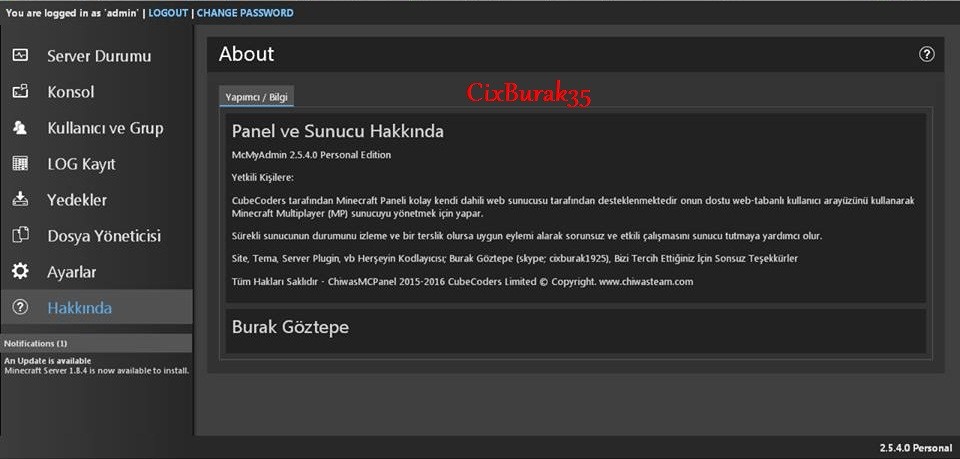Screen dimensions: 960x459
Task: Click the paragraph starting 'CubeCoders tarafından Minecraft'
Action: (573, 207)
